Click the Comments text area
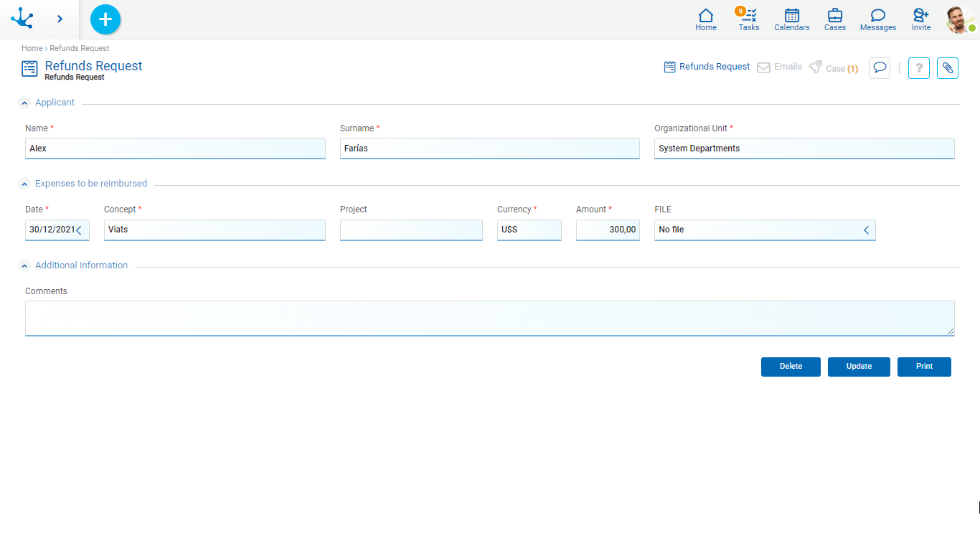Image resolution: width=980 pixels, height=551 pixels. (x=489, y=318)
